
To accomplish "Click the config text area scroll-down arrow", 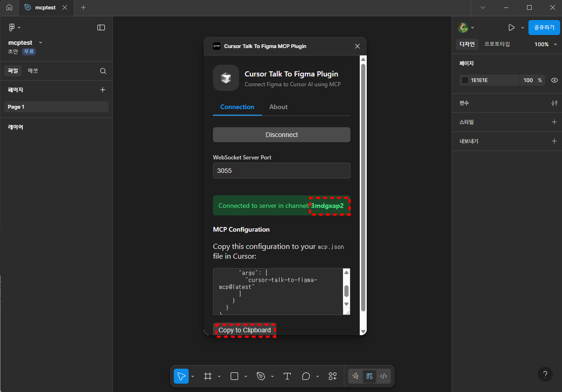I will click(x=346, y=304).
